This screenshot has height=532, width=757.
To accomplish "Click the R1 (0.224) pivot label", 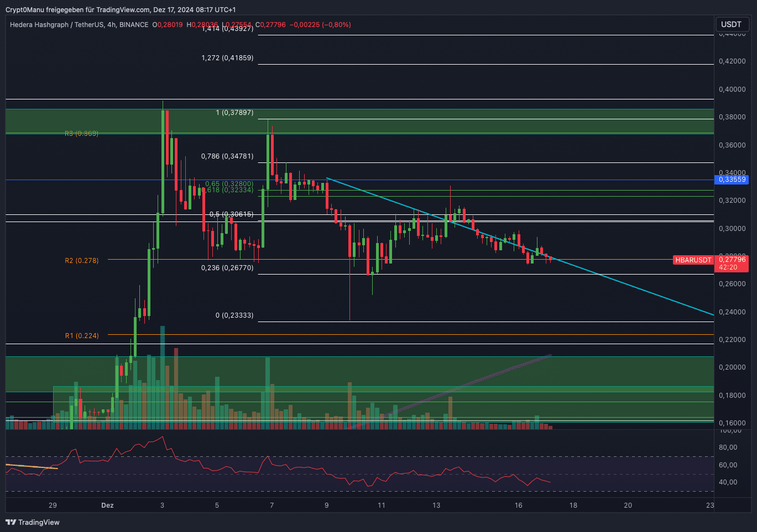I will coord(82,335).
